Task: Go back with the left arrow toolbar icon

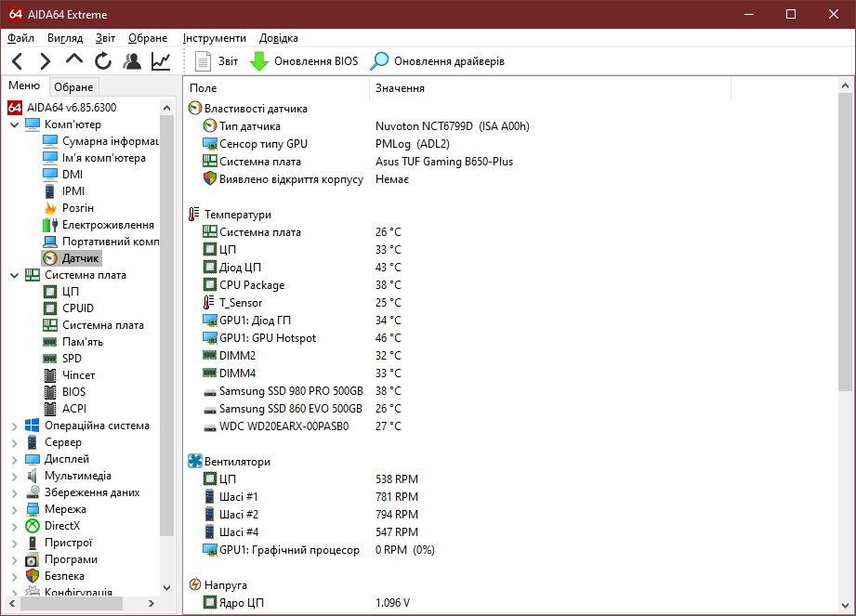Action: click(x=18, y=61)
